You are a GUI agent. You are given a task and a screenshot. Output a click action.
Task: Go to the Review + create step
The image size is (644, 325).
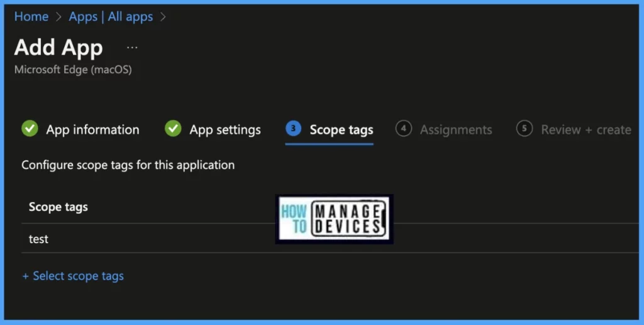(586, 130)
